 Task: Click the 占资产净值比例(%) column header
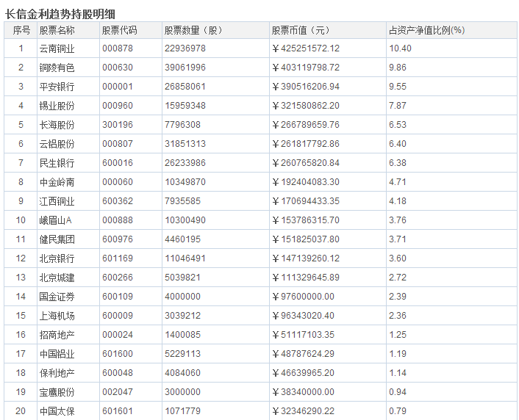426,30
